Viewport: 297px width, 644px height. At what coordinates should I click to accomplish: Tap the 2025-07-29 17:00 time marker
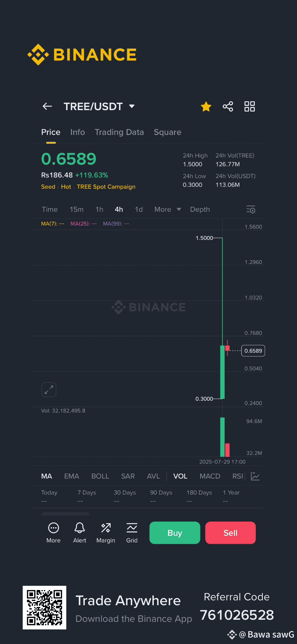pyautogui.click(x=222, y=462)
